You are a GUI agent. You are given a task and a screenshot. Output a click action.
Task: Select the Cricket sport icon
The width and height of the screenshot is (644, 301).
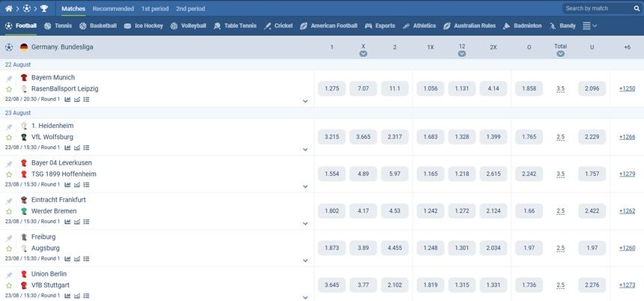tap(267, 26)
